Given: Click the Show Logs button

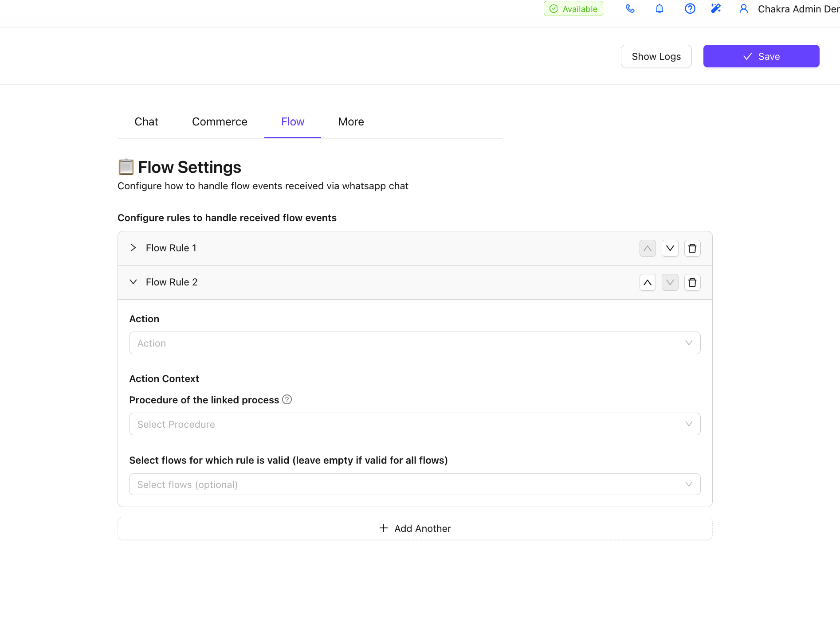Looking at the screenshot, I should (x=656, y=56).
